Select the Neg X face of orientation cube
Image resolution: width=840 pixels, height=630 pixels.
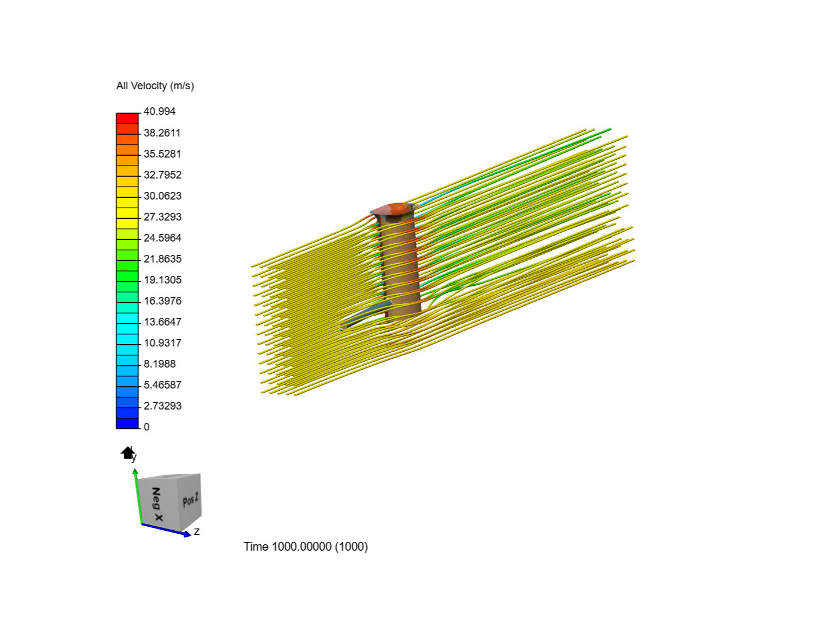pos(157,504)
